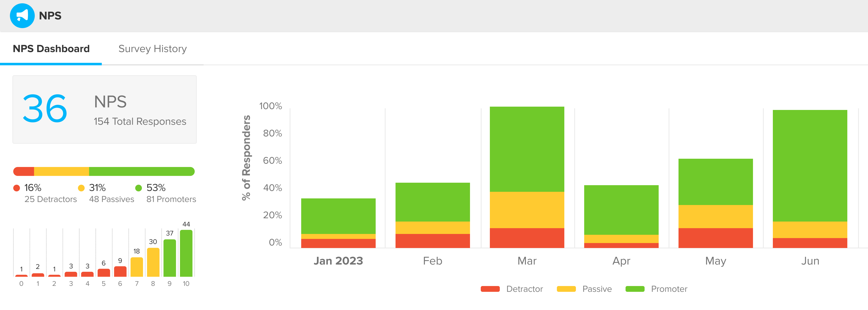Click the Jan 2023 promoter bar segment
The height and width of the screenshot is (310, 868).
pos(338,216)
